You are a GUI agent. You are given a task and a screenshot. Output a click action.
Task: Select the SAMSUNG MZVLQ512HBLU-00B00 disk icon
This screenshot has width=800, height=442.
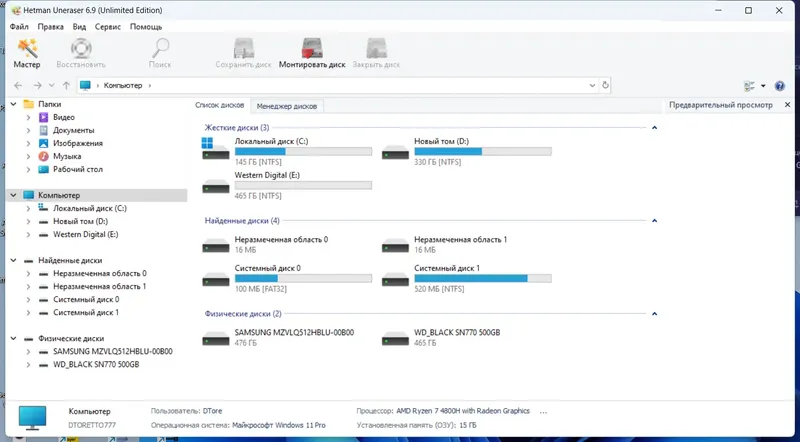click(x=215, y=338)
